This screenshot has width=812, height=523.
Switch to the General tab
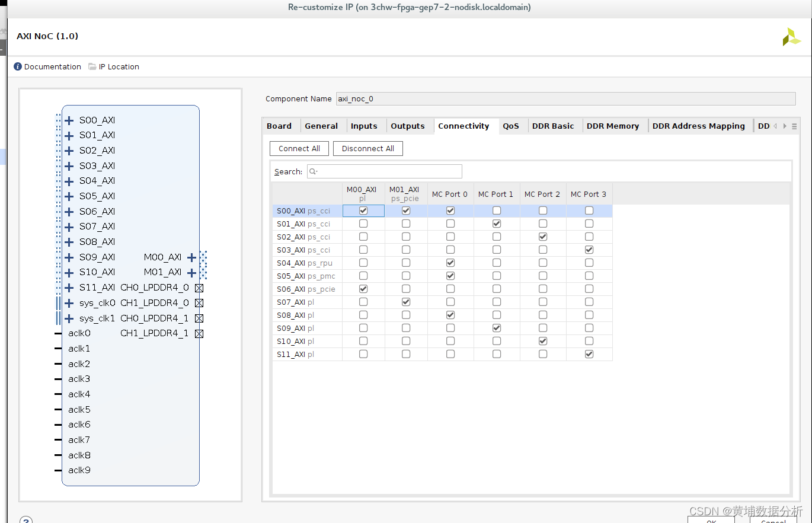point(321,126)
